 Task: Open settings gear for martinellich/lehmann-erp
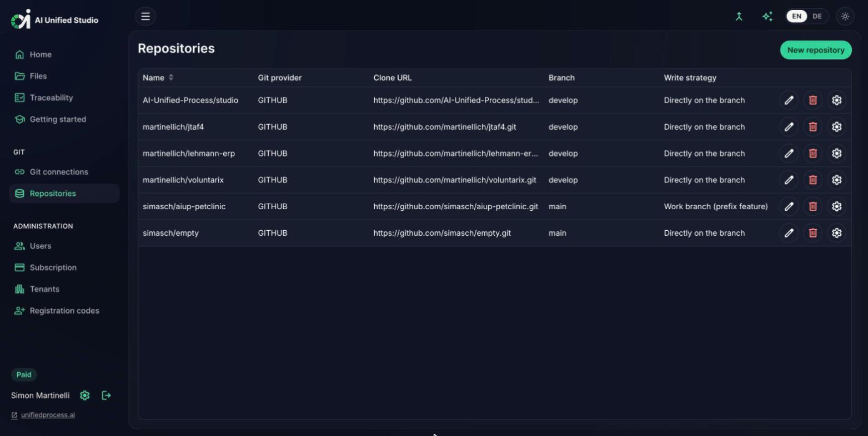[836, 154]
